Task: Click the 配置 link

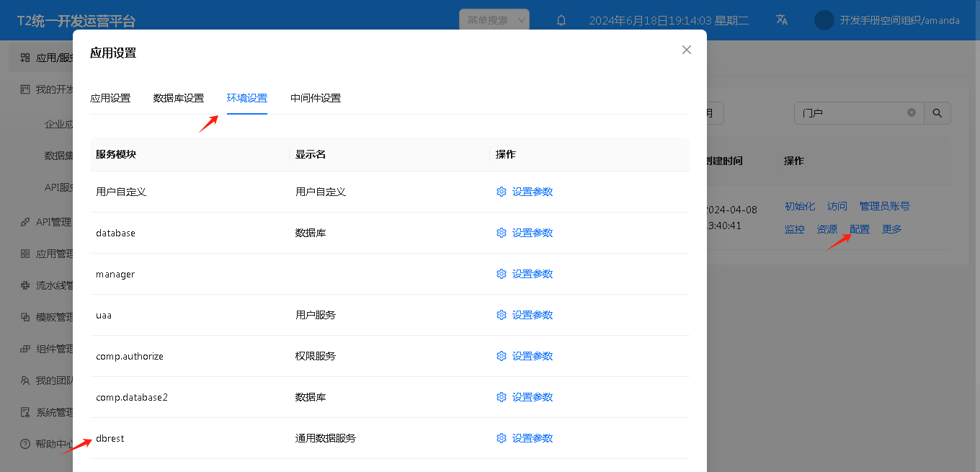Action: click(860, 229)
